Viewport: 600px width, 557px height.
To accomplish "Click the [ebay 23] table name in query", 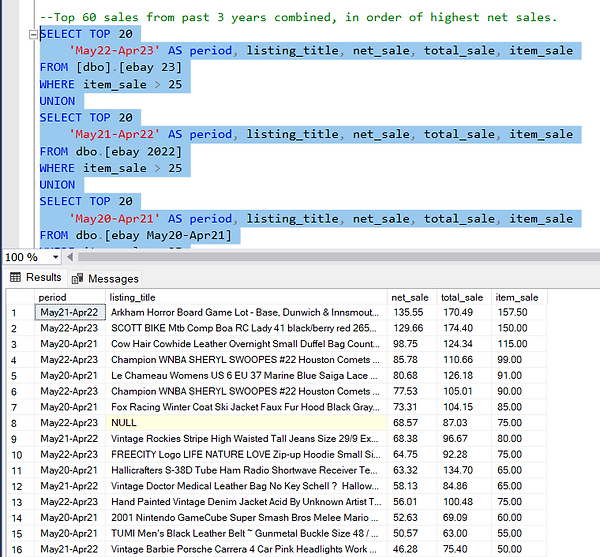I will pyautogui.click(x=150, y=67).
